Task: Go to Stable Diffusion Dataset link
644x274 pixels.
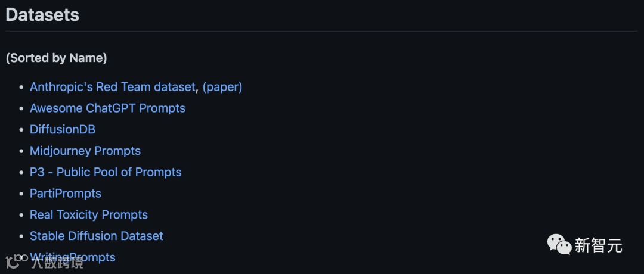Action: [97, 236]
